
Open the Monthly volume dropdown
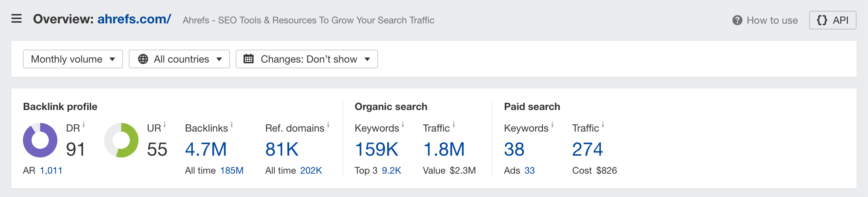click(73, 59)
